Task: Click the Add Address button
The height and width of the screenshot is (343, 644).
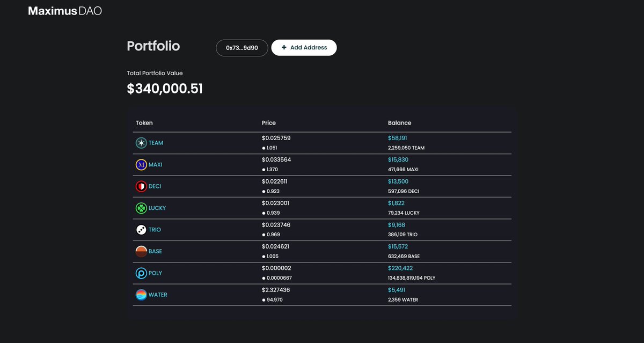Action: click(x=304, y=47)
